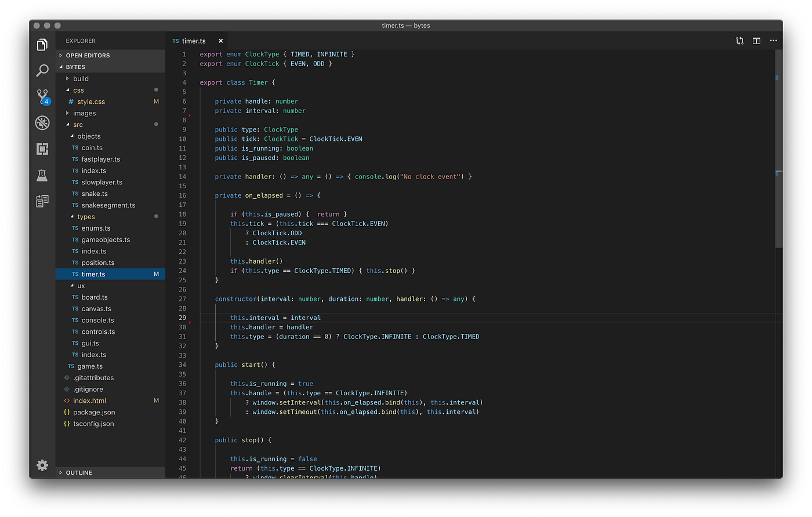
Task: Open editor layout split icon
Action: (756, 41)
